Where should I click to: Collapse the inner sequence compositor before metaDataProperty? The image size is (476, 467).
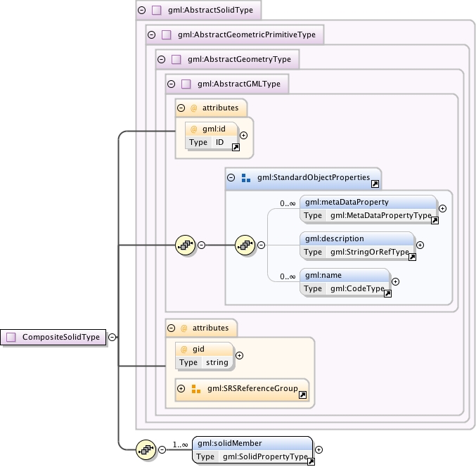tap(261, 245)
